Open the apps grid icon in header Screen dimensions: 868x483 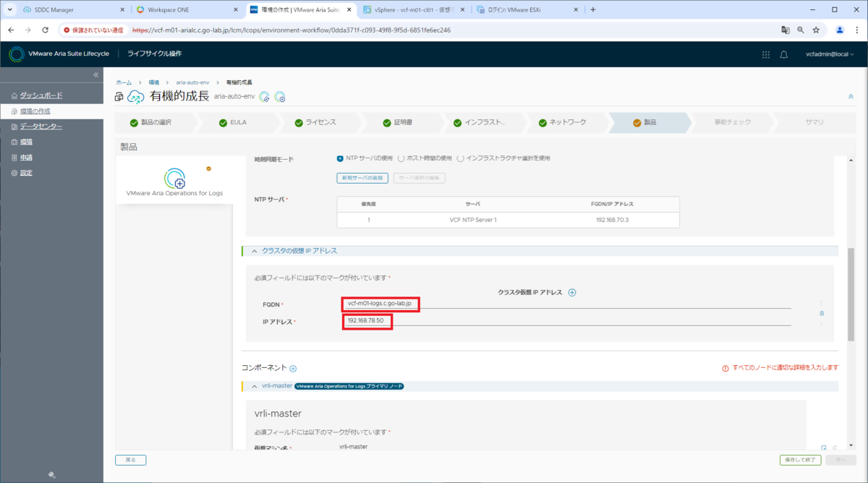click(766, 54)
